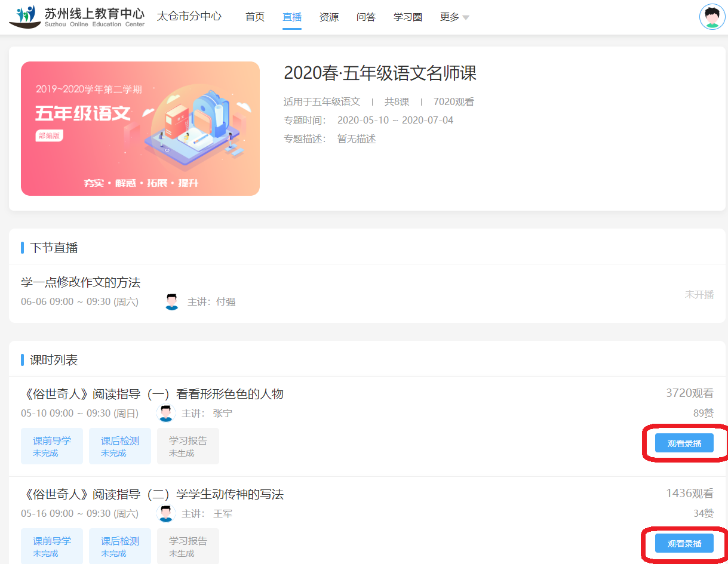
Task: Switch to the 资源 tab
Action: (328, 17)
